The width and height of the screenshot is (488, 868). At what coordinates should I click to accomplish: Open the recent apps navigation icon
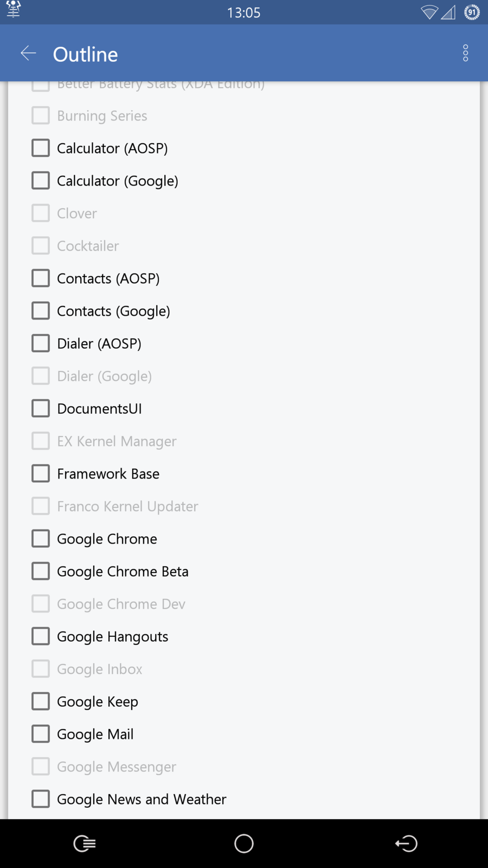coord(85,844)
